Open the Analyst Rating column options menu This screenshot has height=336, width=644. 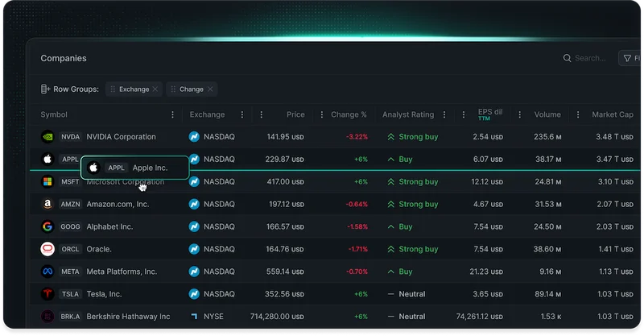[x=444, y=115]
